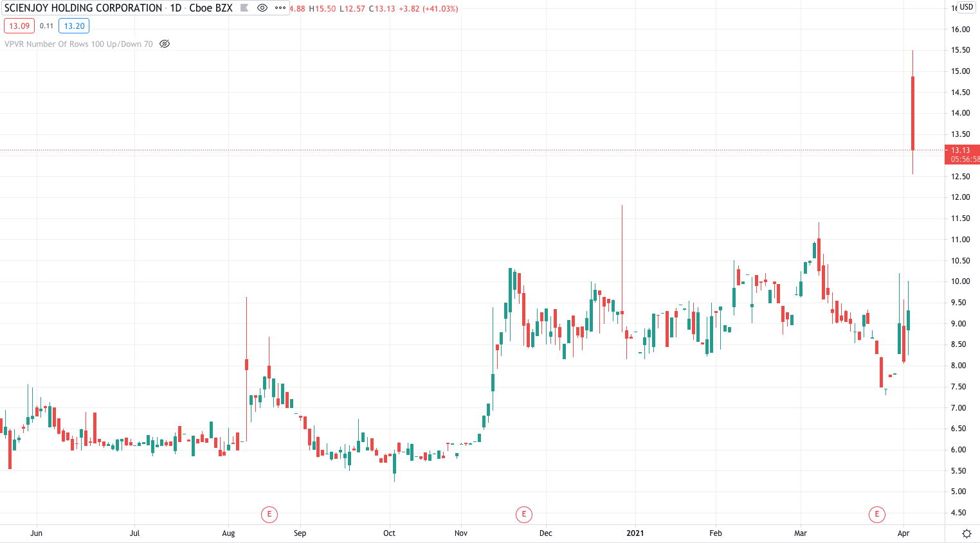
Task: Click the grey flag icon after Cboe BZX
Action: [x=244, y=8]
